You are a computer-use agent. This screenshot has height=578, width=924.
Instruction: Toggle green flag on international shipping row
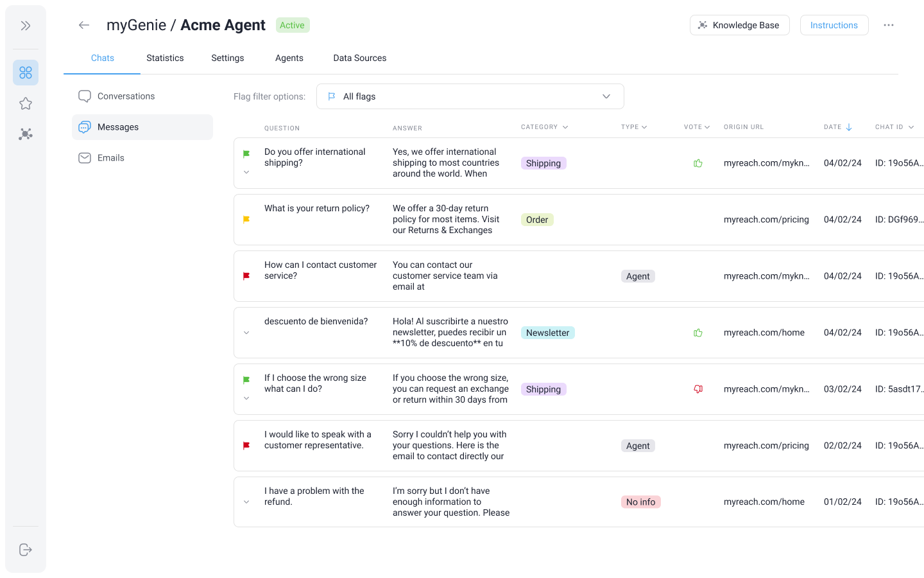point(246,154)
